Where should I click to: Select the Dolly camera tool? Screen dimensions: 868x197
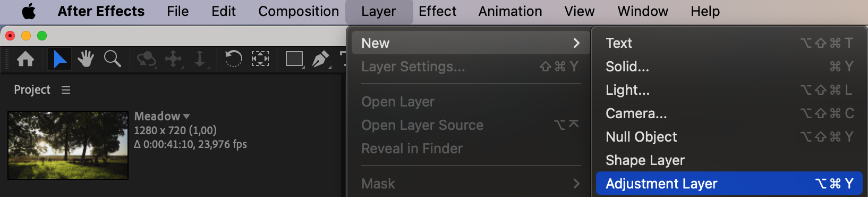pos(200,59)
